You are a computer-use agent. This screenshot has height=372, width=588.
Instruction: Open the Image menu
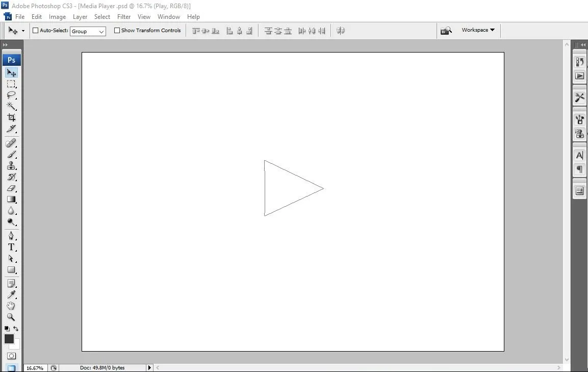coord(58,17)
